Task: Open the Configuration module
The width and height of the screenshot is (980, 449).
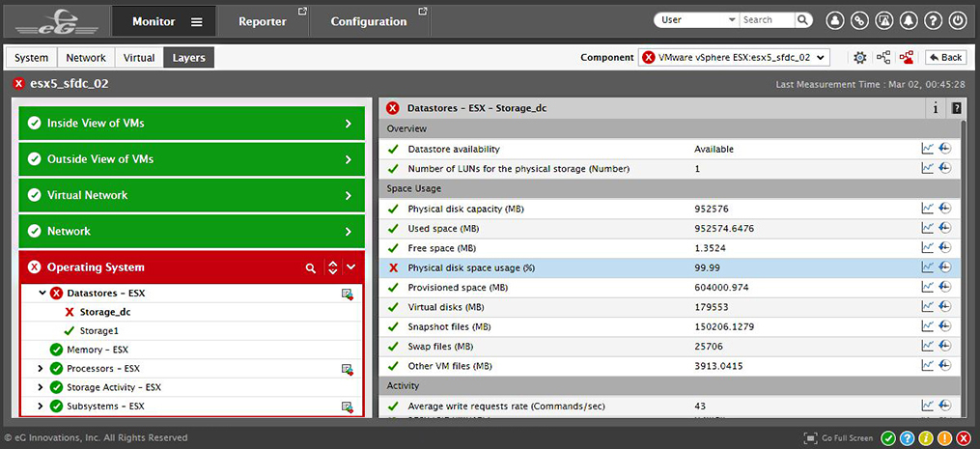Action: point(369,21)
